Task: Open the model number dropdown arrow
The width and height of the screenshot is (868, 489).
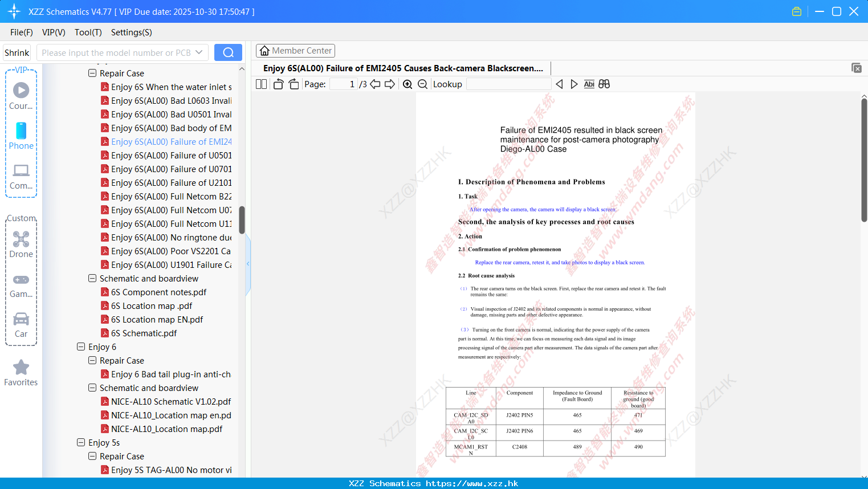Action: click(199, 52)
